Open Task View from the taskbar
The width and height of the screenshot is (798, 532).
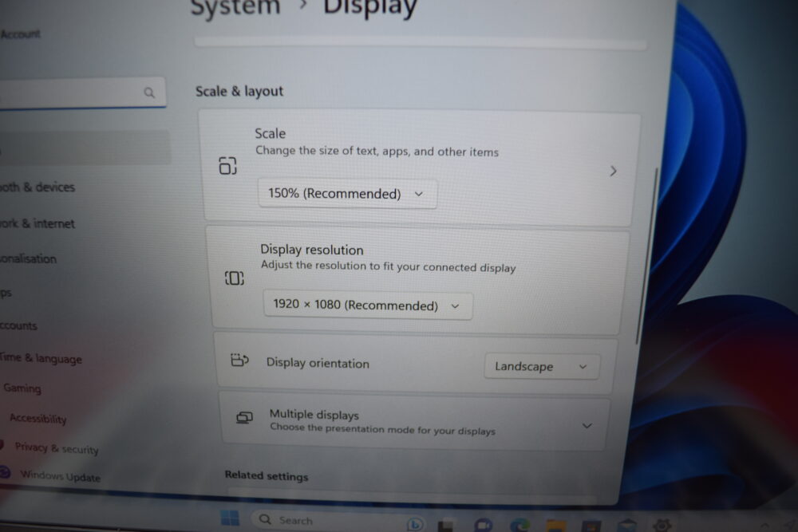tap(446, 525)
